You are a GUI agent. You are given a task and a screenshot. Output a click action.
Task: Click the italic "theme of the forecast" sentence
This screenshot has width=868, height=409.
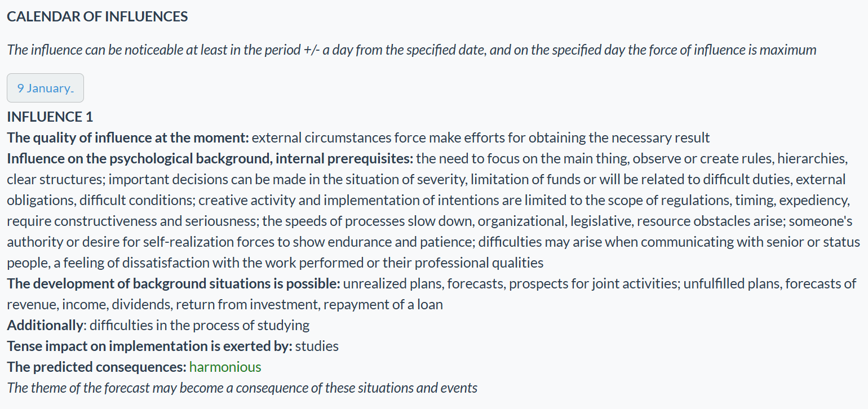point(242,388)
